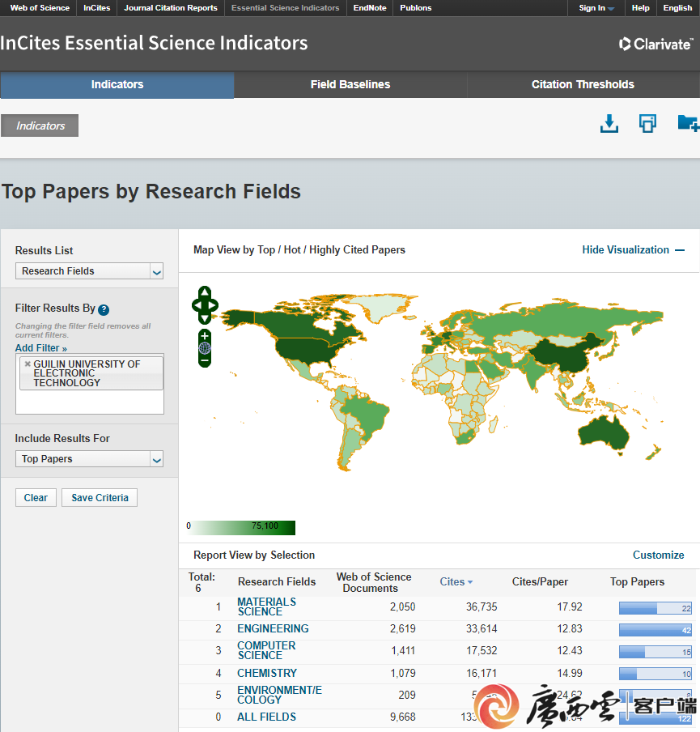Click the Indicators breadcrumb button

[x=40, y=126]
